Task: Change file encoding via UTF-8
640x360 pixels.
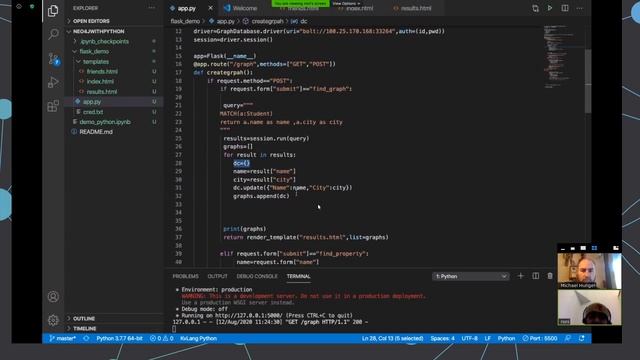Action: [469, 338]
